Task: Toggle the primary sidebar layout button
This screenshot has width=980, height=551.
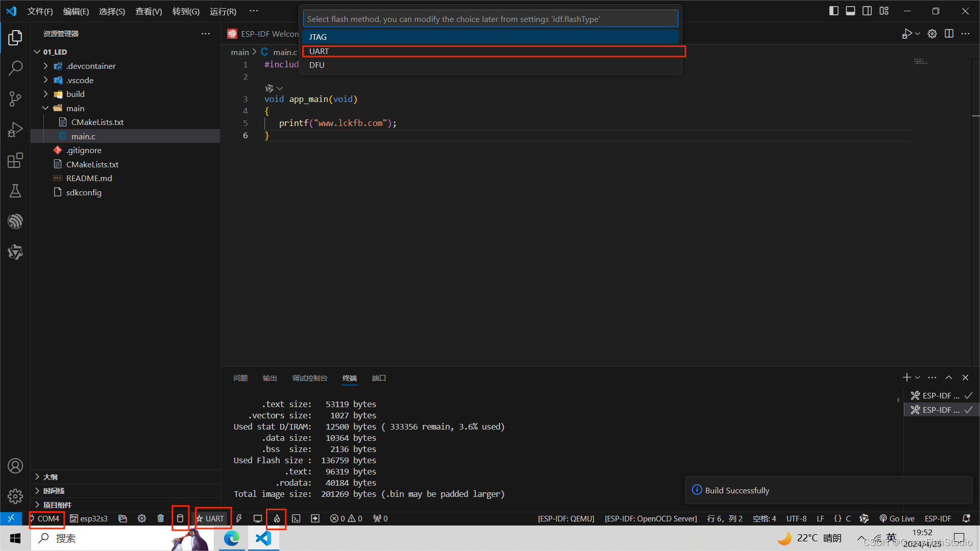Action: coord(834,11)
